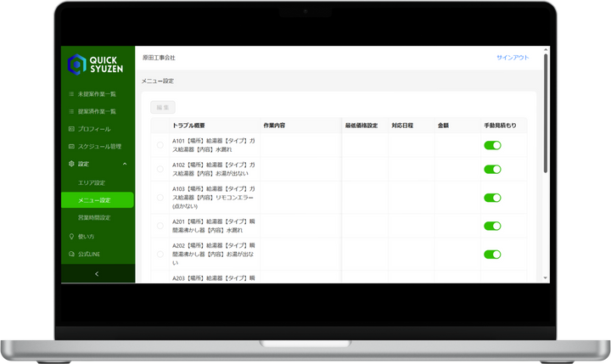Toggle the manual estimate switch for A202
Image resolution: width=611 pixels, height=364 pixels.
click(492, 254)
